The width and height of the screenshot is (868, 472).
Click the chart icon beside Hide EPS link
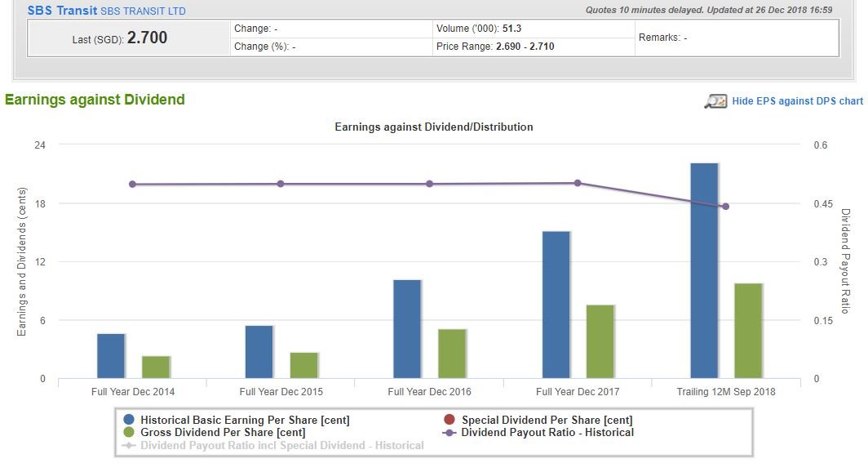715,101
